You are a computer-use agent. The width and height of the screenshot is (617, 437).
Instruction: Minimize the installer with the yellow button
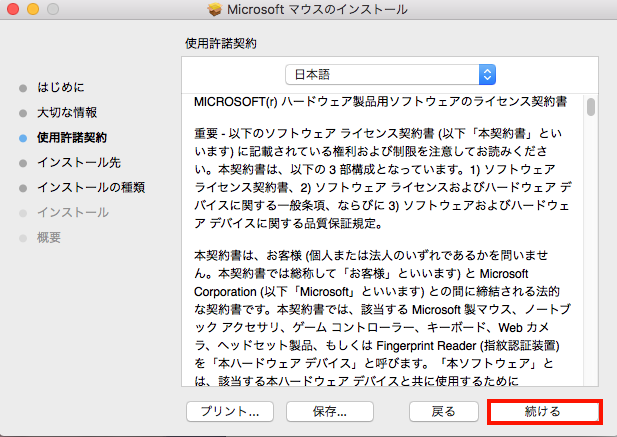click(x=33, y=9)
